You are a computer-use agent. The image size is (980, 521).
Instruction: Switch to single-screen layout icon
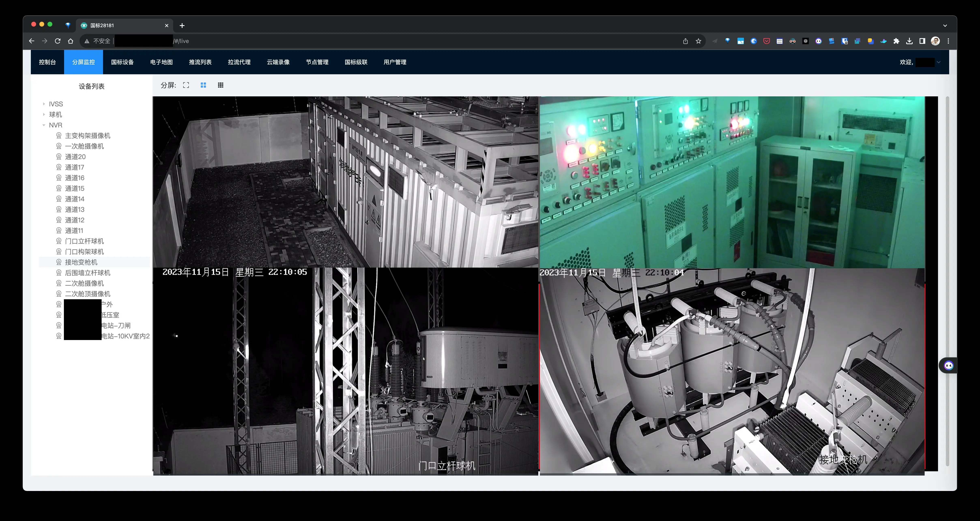click(x=186, y=85)
